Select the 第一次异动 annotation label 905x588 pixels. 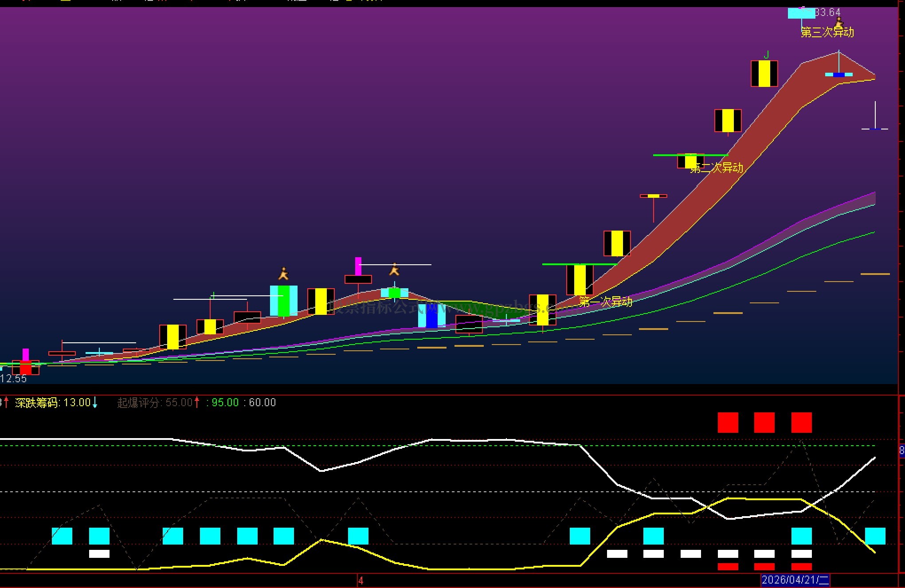coord(606,302)
